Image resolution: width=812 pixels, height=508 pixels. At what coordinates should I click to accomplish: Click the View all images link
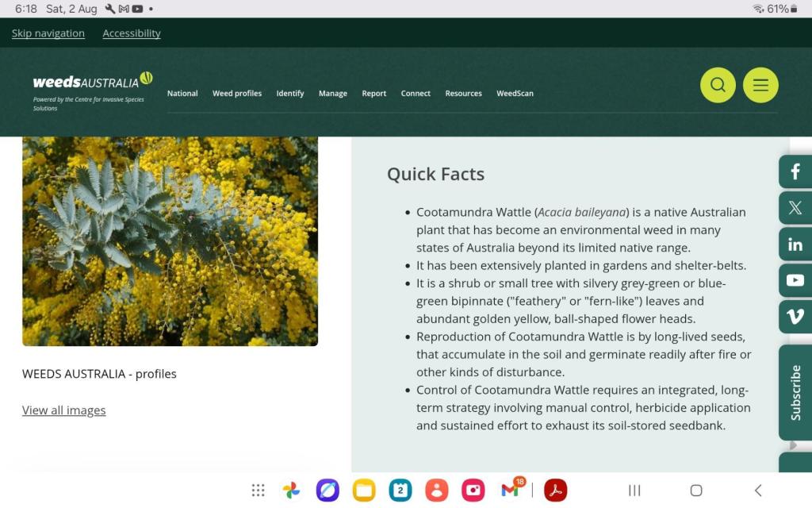[63, 410]
